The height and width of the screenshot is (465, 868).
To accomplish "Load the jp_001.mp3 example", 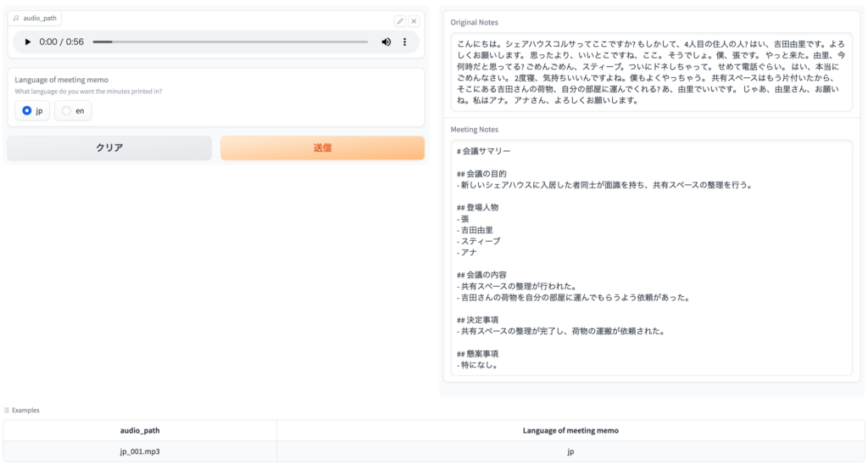I will 140,451.
